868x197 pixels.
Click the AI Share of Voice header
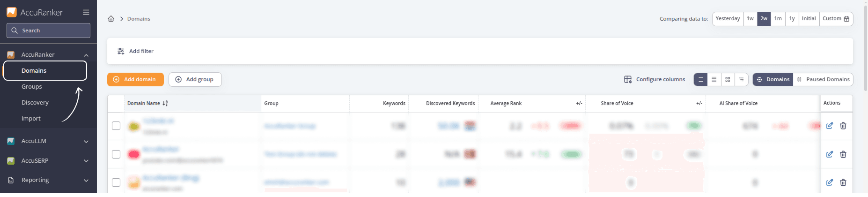(x=738, y=104)
